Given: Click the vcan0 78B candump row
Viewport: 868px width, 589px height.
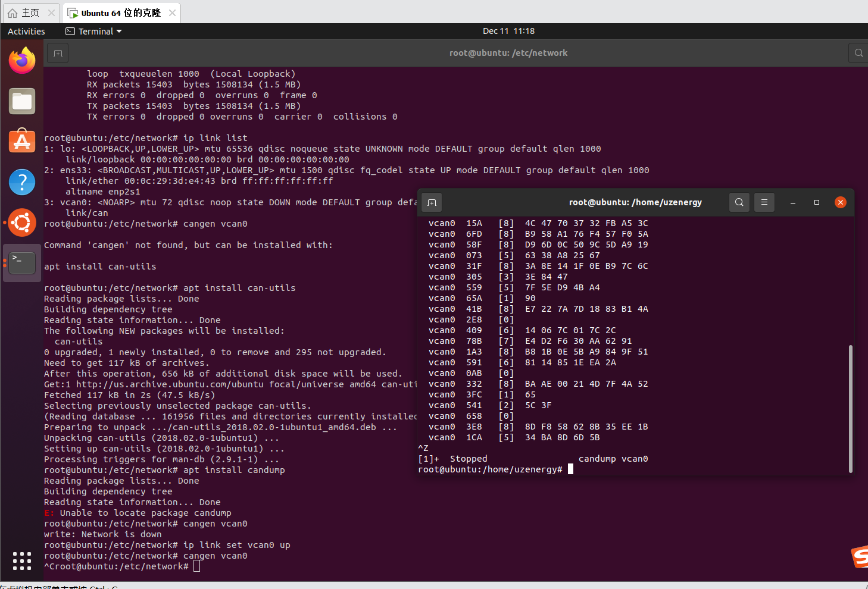Looking at the screenshot, I should (x=530, y=341).
